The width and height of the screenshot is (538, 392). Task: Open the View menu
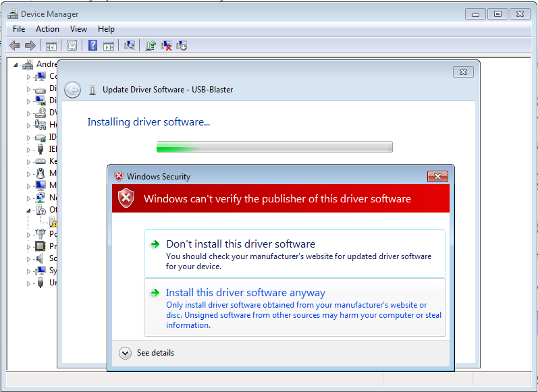coord(78,29)
